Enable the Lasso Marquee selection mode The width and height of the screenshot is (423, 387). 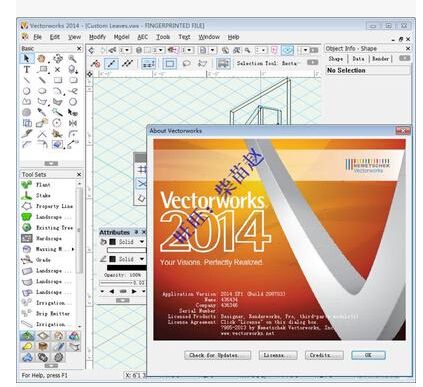[x=187, y=63]
